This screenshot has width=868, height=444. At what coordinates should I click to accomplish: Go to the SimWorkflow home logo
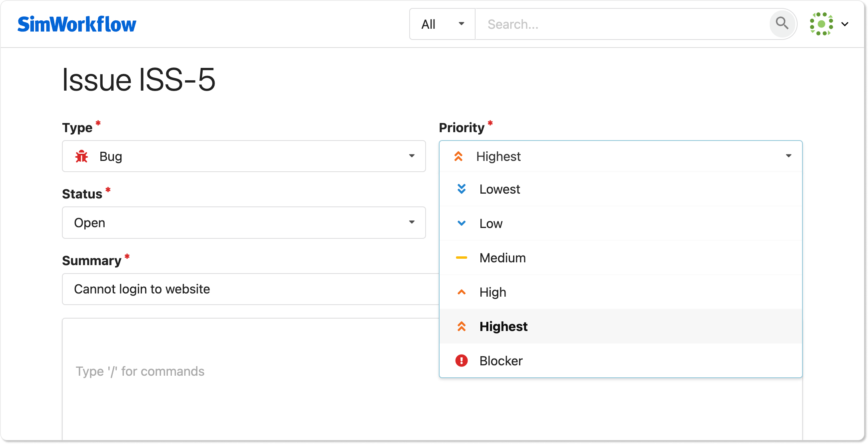(x=77, y=24)
